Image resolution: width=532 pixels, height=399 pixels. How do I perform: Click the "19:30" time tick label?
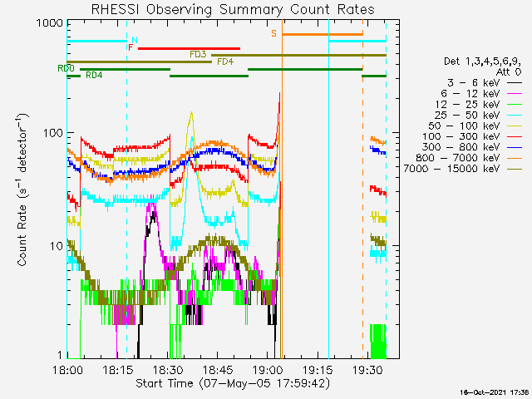(x=367, y=370)
